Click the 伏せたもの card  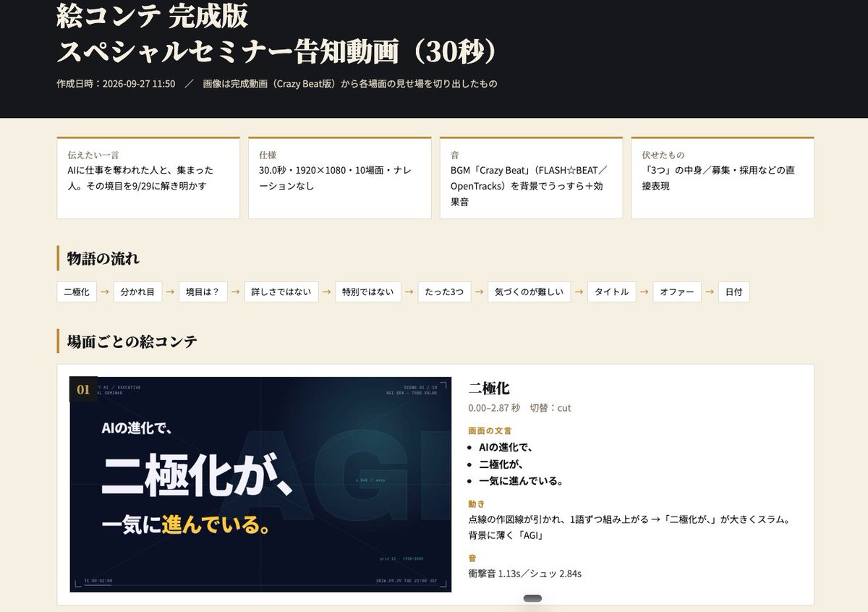[x=723, y=178]
